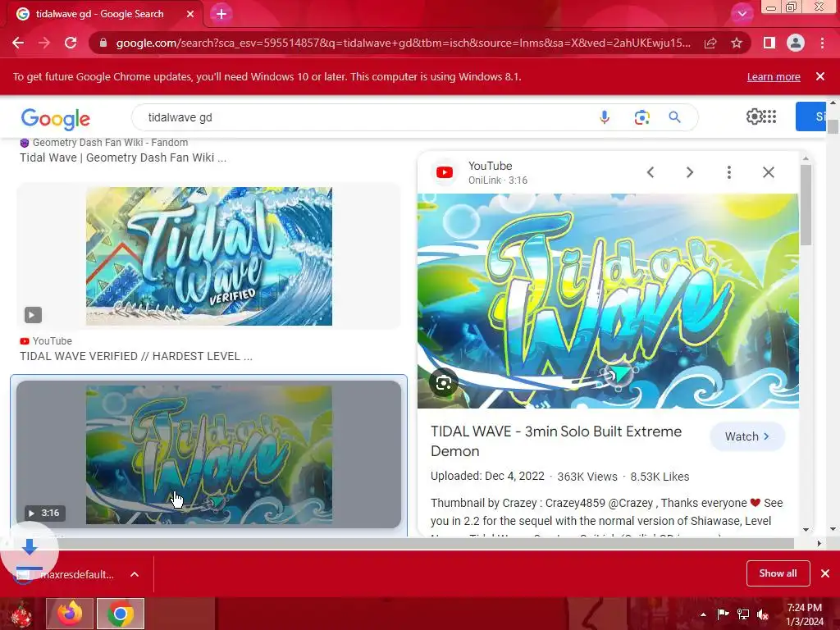
Task: Open large Tidal Wave preview image
Action: (608, 301)
